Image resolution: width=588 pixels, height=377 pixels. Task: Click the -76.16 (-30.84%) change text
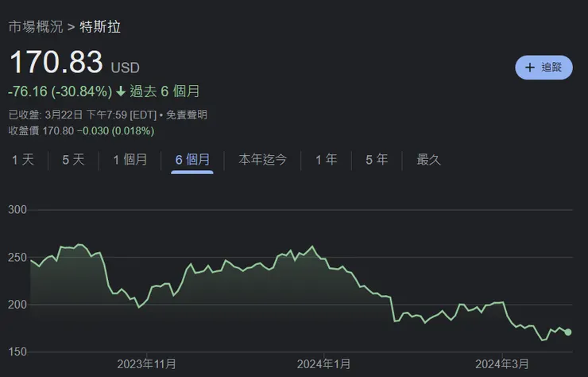(x=60, y=91)
